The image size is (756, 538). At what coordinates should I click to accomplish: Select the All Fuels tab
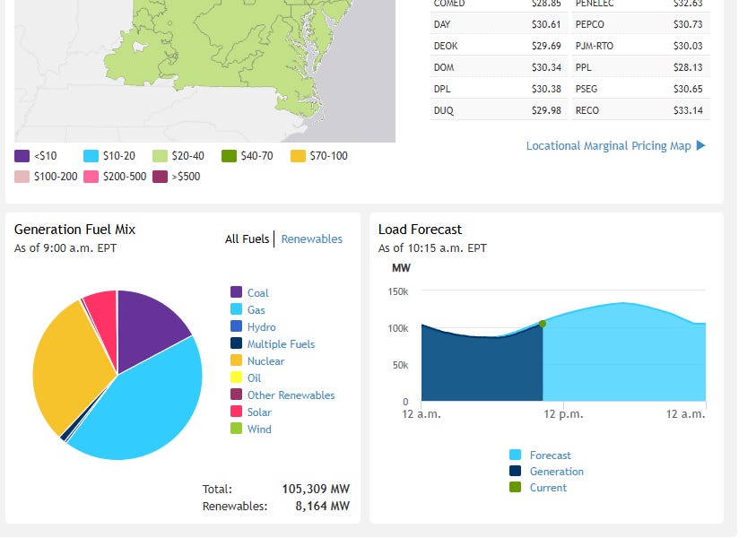click(246, 239)
